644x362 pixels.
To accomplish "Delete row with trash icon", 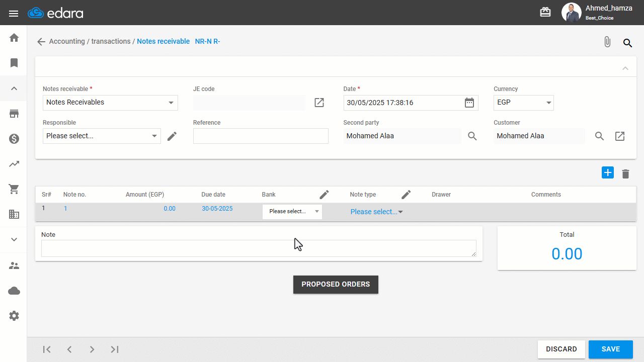I will coord(625,174).
